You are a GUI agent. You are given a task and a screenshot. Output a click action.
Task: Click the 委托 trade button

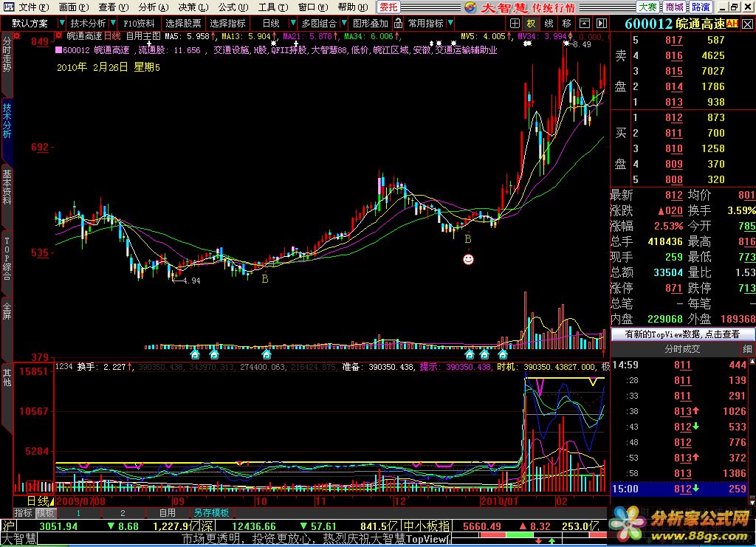pos(388,7)
